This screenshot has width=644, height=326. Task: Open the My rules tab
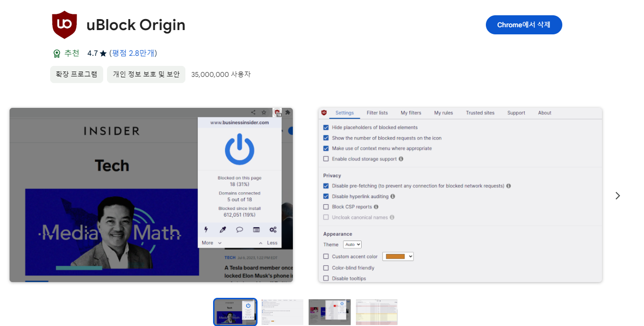[443, 113]
